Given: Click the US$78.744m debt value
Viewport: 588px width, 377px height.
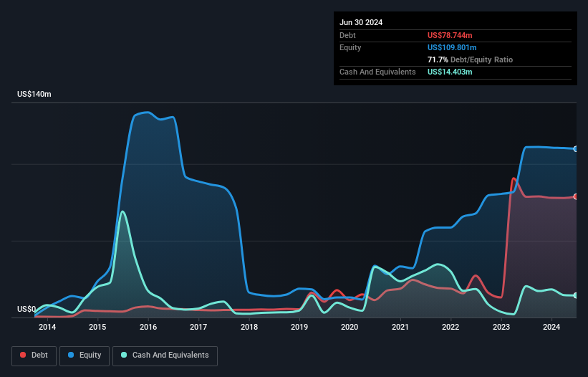Looking at the screenshot, I should pos(450,35).
